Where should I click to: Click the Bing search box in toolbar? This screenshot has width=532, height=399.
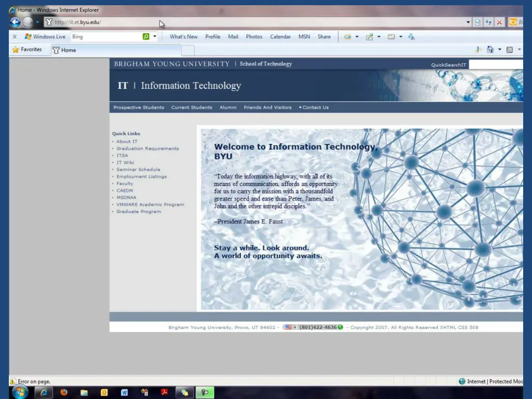tap(106, 37)
